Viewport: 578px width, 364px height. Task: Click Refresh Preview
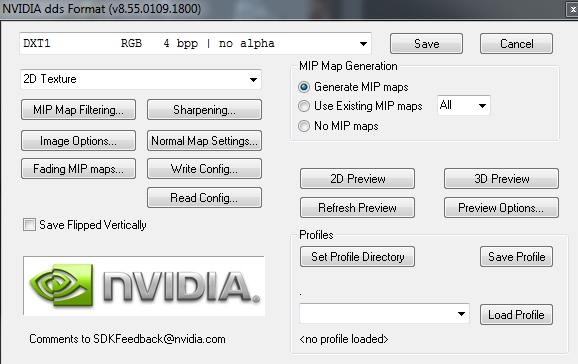point(358,208)
